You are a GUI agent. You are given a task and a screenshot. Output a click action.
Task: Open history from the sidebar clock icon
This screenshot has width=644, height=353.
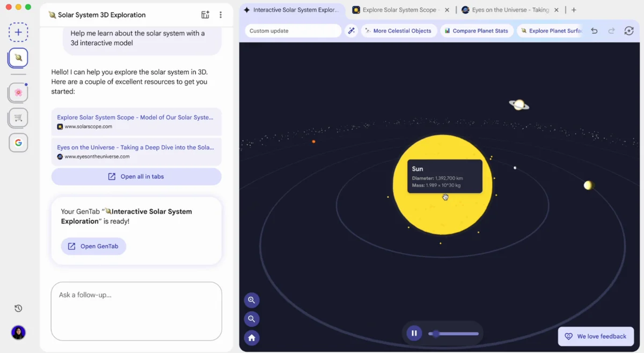click(x=18, y=308)
